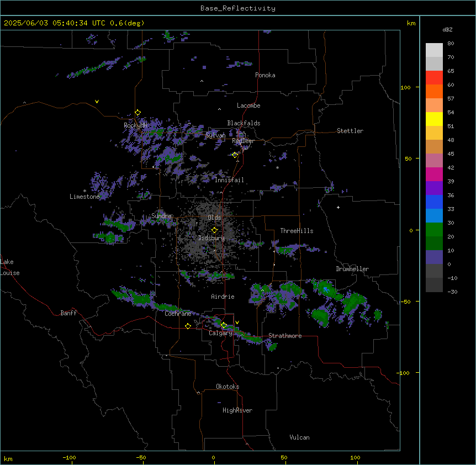Click the -50 tick on the bottom axis
476x465 pixels.
(x=141, y=458)
